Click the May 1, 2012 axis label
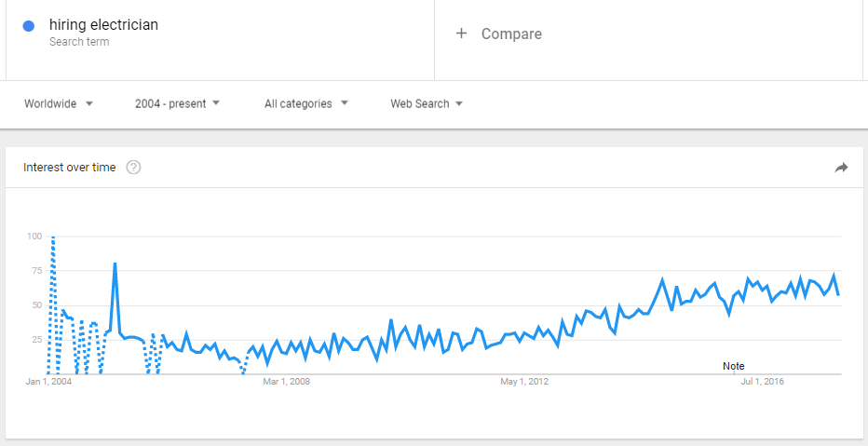Screen dimensions: 868x446 (524, 382)
